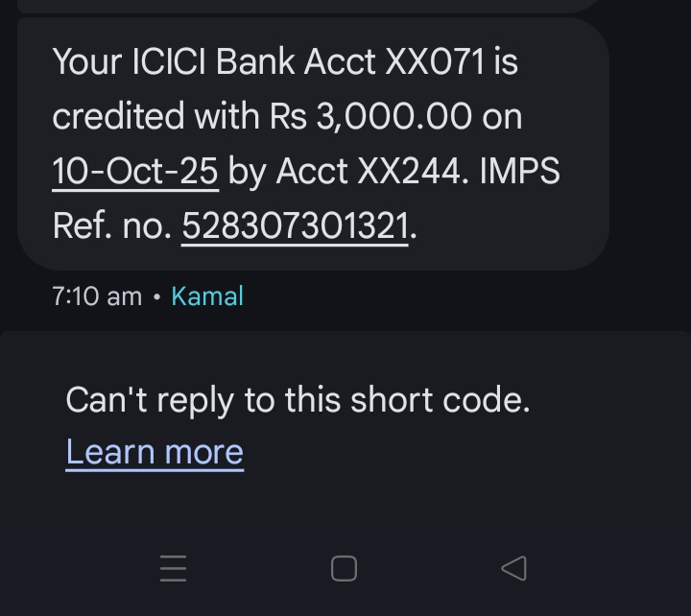Image resolution: width=691 pixels, height=616 pixels.
Task: Tap the dot separator beside the timestamp
Action: tap(156, 297)
